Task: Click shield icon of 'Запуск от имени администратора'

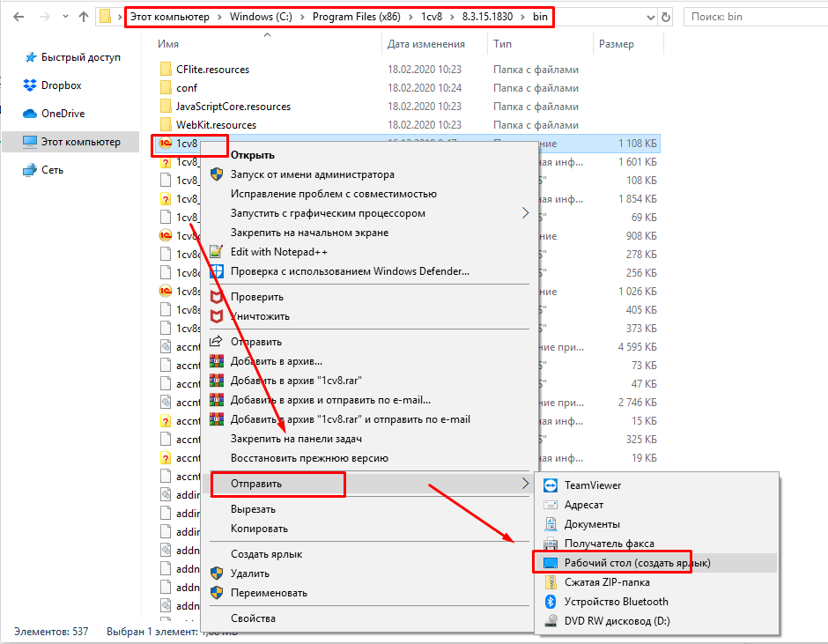Action: pos(217,174)
